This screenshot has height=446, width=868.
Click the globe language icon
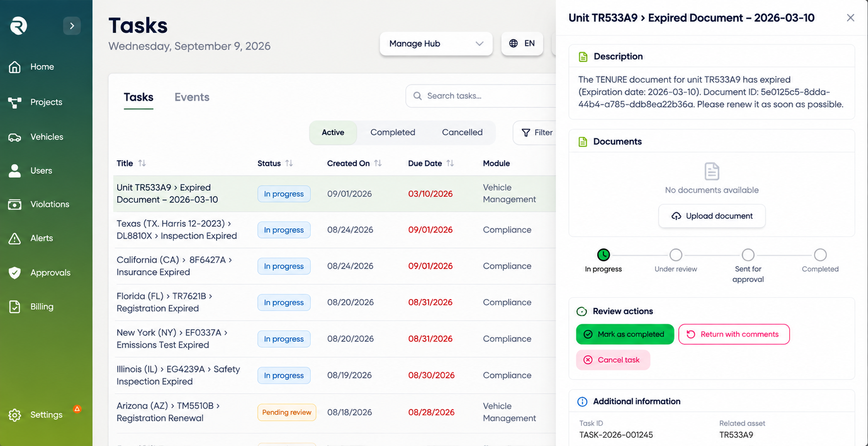click(x=513, y=44)
